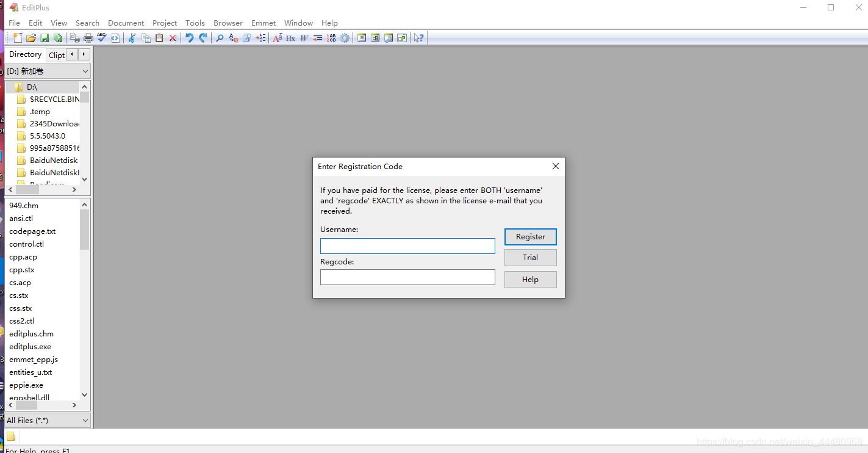
Task: Click the sidebar tab scroll-right arrow
Action: click(x=84, y=54)
